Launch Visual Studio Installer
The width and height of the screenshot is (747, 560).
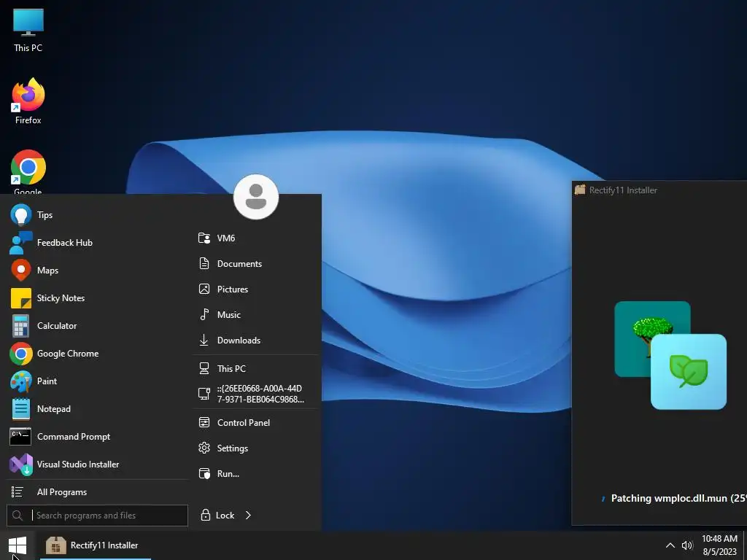(x=98, y=464)
